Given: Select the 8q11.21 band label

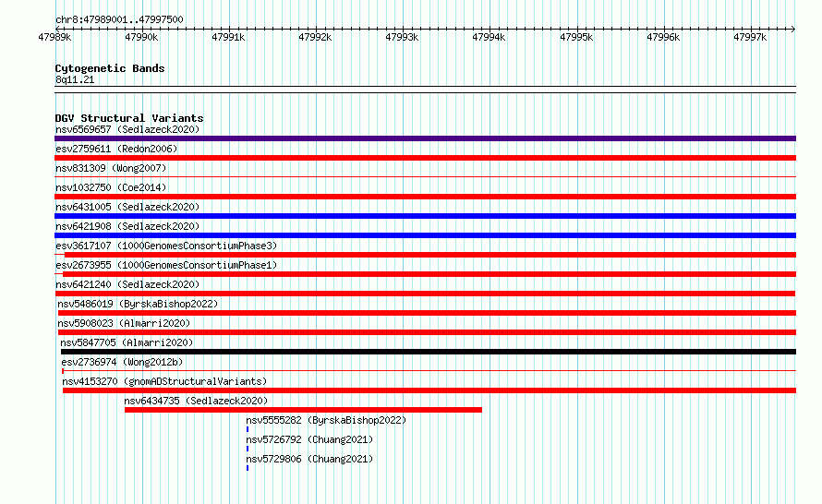Looking at the screenshot, I should tap(75, 79).
